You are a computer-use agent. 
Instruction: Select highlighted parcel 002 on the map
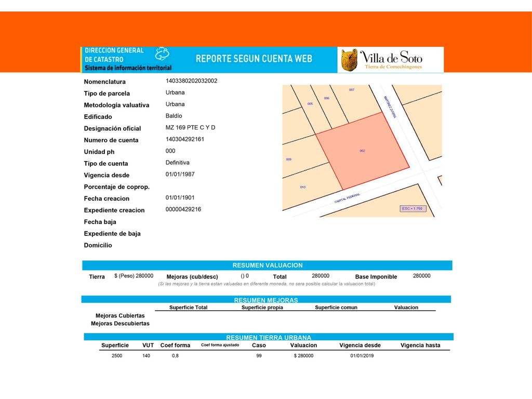point(362,151)
